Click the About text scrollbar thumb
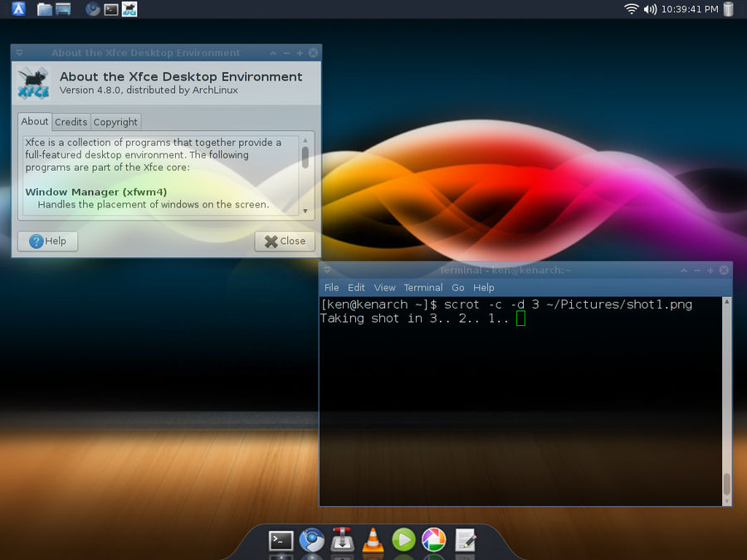 coord(305,157)
